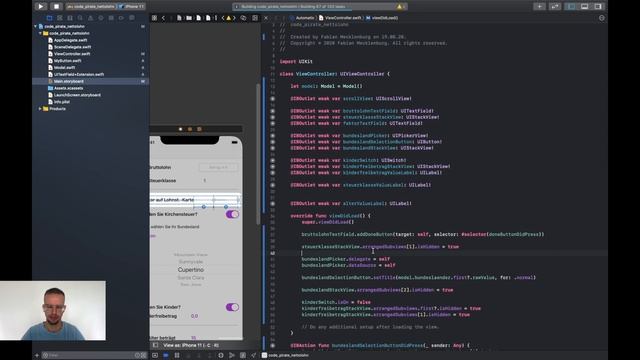This screenshot has width=640, height=360.
Task: Click the outlet circle for kinderSwitch
Action: tap(273, 160)
